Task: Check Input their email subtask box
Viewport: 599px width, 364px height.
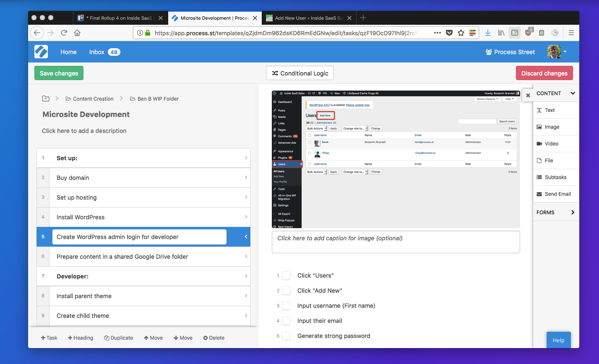Action: [x=286, y=321]
